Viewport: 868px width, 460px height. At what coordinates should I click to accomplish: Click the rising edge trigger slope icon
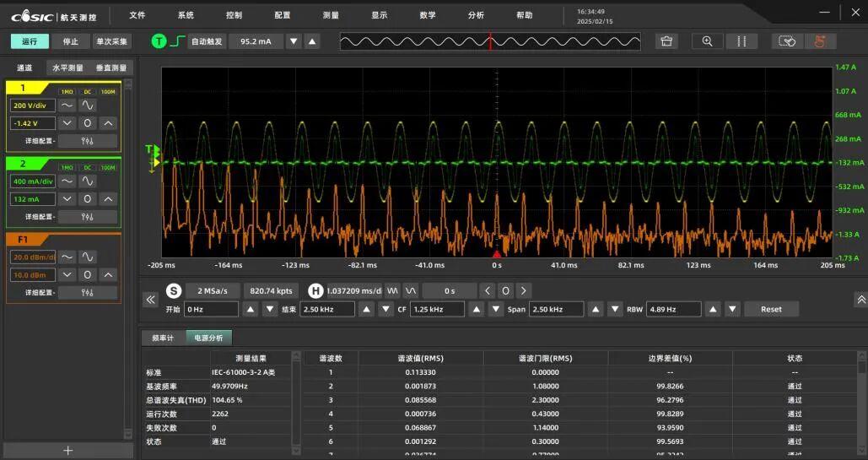pos(177,41)
